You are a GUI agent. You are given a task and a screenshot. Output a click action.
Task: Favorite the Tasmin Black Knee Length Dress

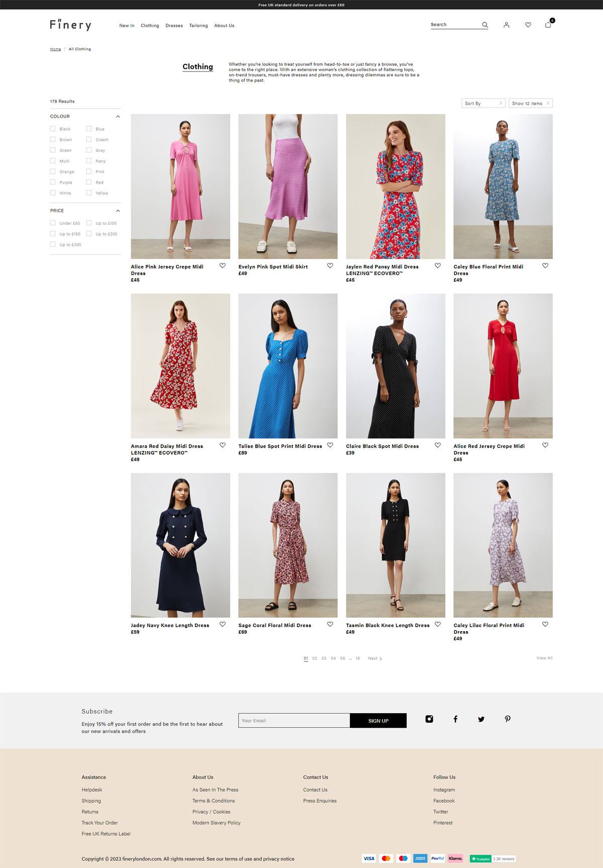pos(438,624)
